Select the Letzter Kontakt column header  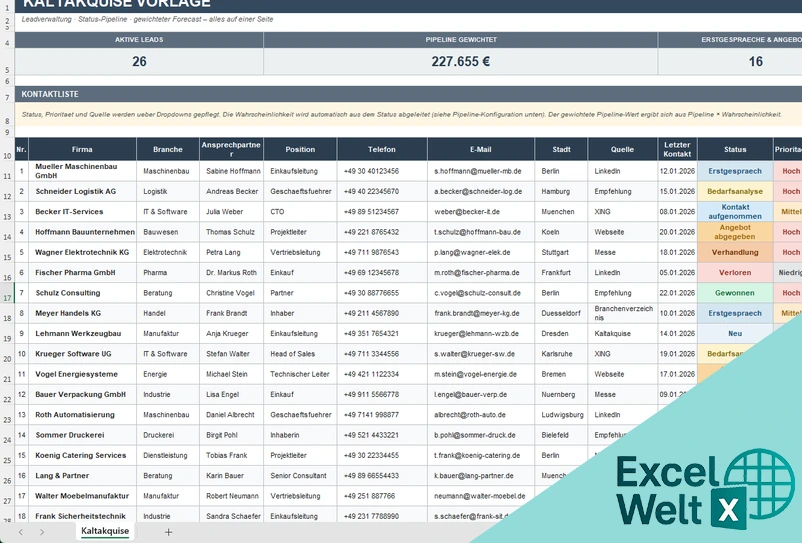677,149
